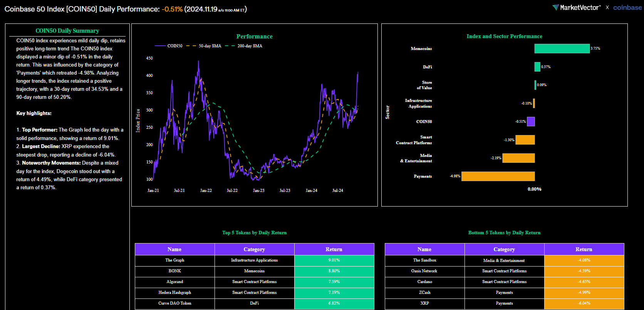Click the -0.51% value in page title

(x=172, y=9)
